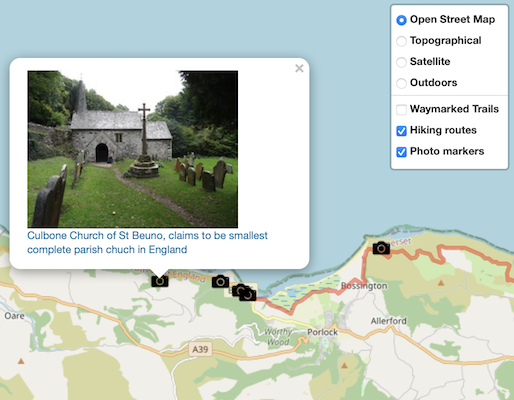Choose the Satellite map layer
This screenshot has width=514, height=400.
(x=401, y=62)
